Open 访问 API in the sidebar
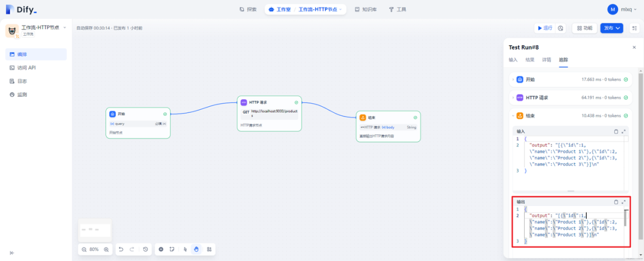Image resolution: width=644 pixels, height=261 pixels. click(x=36, y=67)
